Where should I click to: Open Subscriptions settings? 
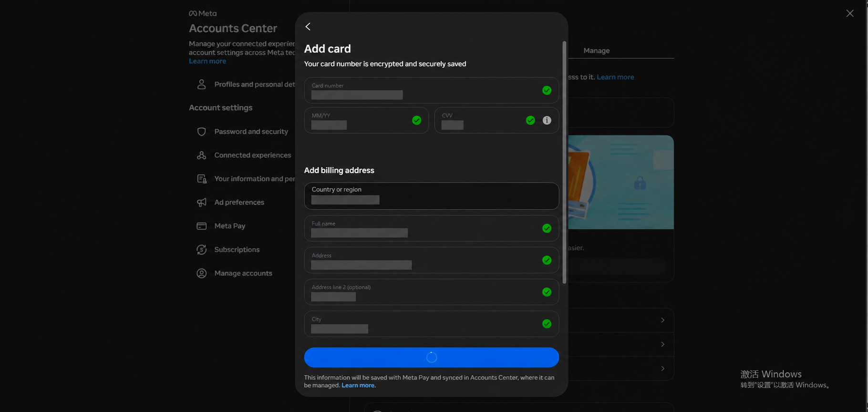237,250
